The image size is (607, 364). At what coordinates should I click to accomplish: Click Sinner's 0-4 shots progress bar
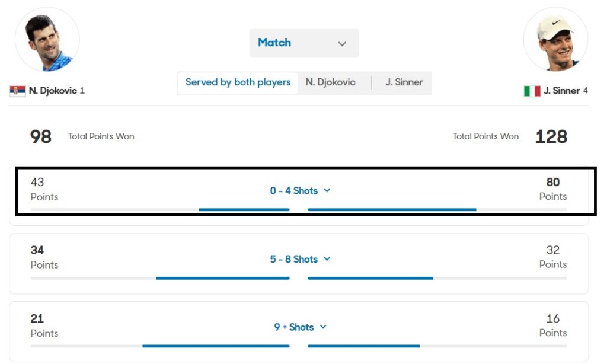pyautogui.click(x=392, y=210)
